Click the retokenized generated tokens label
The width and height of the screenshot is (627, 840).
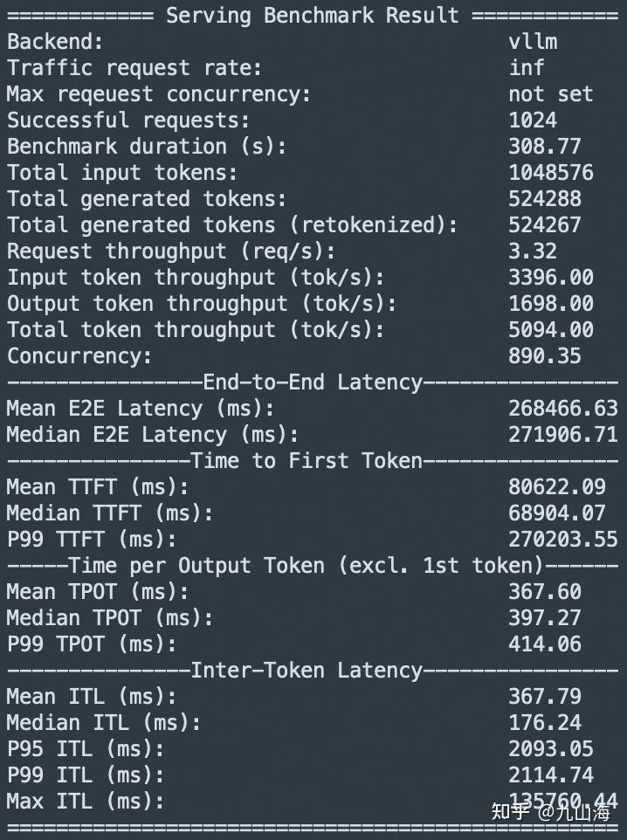pyautogui.click(x=232, y=224)
